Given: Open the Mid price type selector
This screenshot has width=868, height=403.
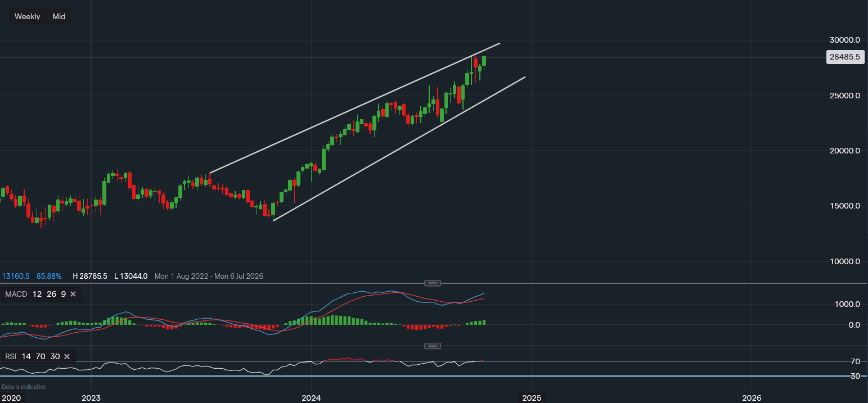Looking at the screenshot, I should tap(59, 16).
